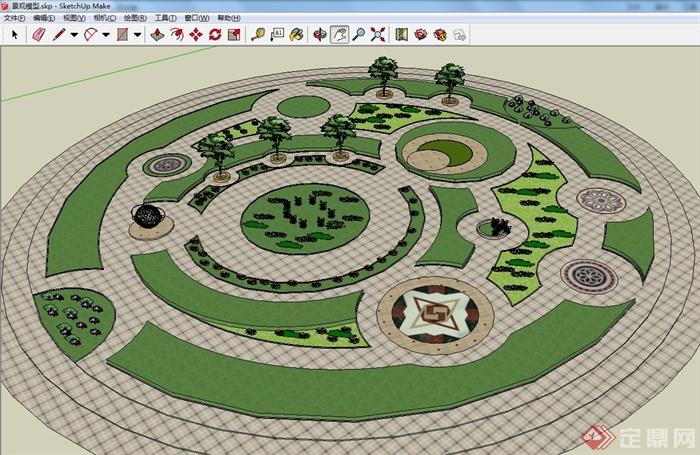Select the Paint Bucket tool

pos(297,34)
